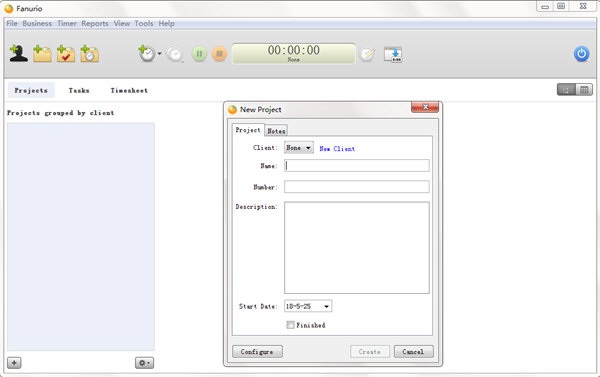Click the download import icon in toolbar
This screenshot has height=377, width=600.
click(x=393, y=54)
